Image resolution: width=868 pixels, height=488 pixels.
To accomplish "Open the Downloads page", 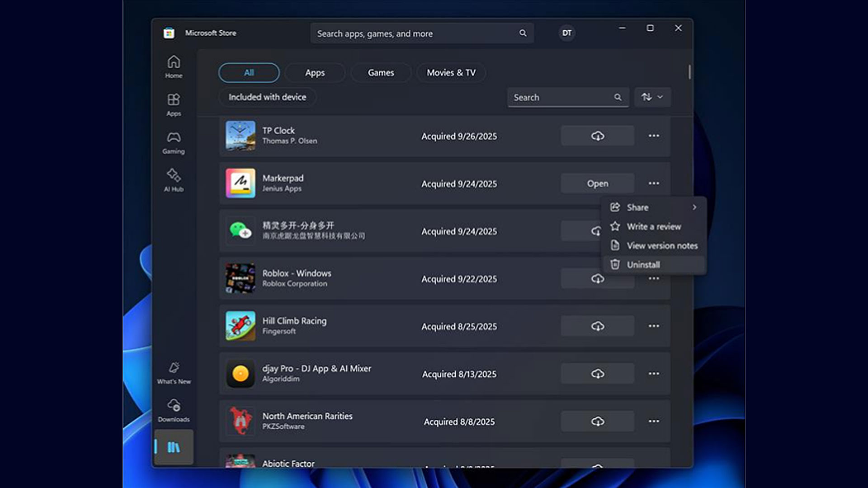I will click(x=174, y=410).
